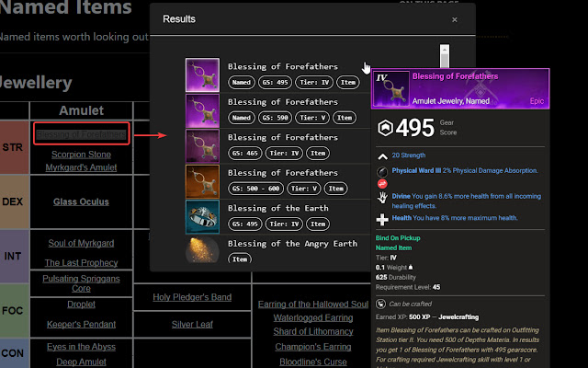Open the Holy Pledger's Band link
The image size is (588, 368).
tap(192, 297)
